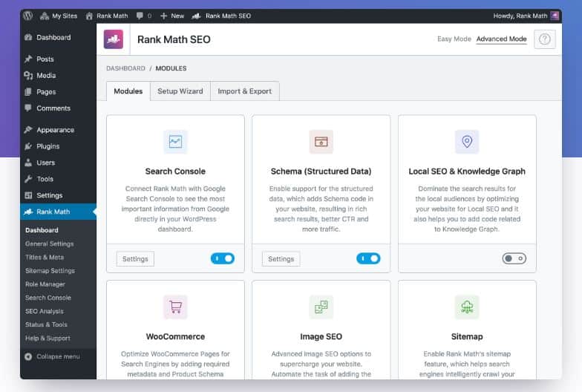Click the Sitemap card title

467,337
